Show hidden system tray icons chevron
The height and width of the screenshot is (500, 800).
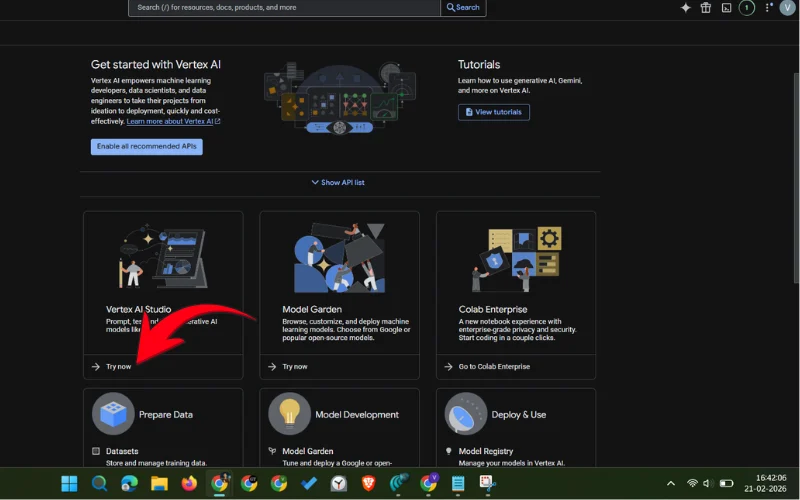671,484
